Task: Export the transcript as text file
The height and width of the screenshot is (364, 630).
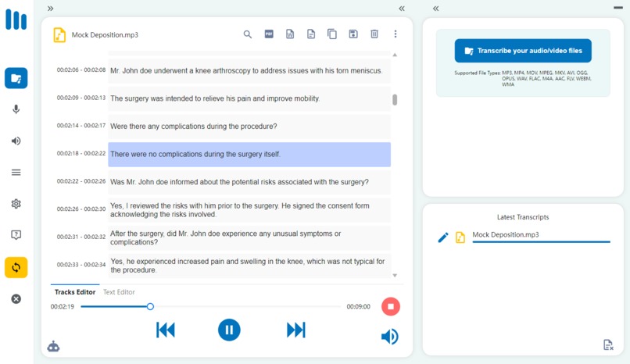Action: [311, 34]
